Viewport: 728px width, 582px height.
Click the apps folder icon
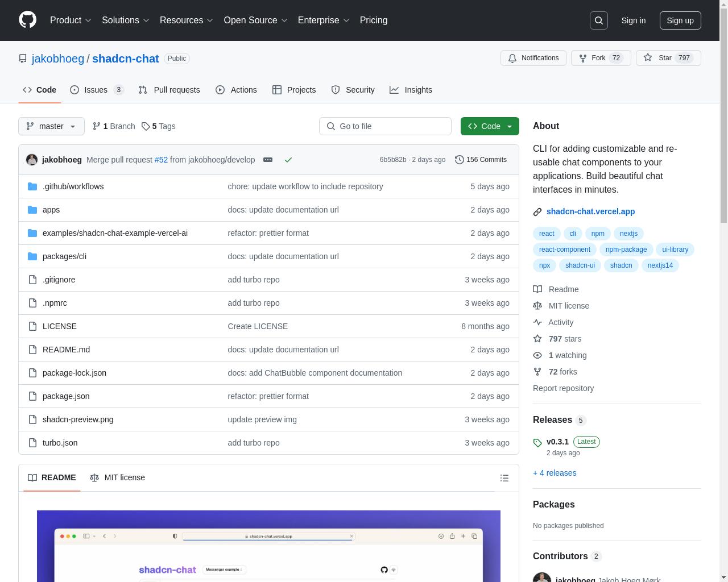[32, 210]
